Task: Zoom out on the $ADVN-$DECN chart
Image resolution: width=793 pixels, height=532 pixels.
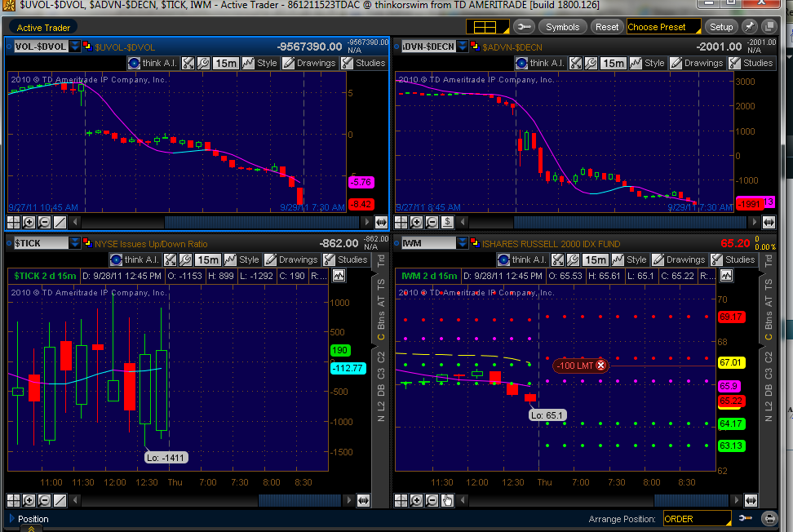Action: [x=432, y=222]
